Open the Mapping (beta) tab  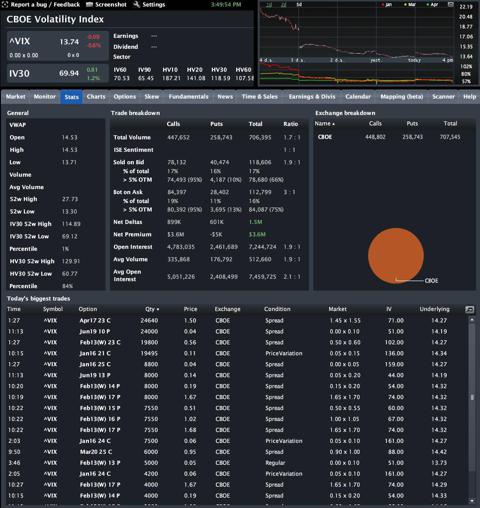(402, 97)
